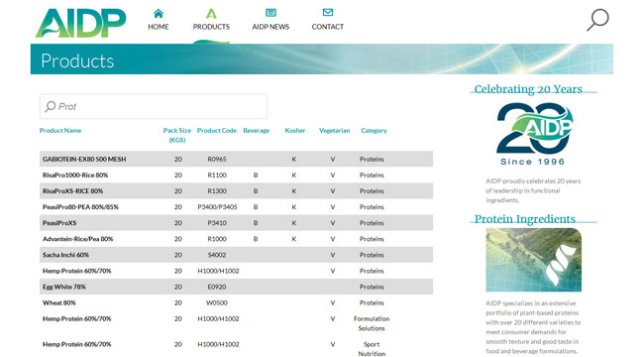Click the 'Products' page banner title
Viewport: 644px width, 357px height.
click(x=77, y=60)
